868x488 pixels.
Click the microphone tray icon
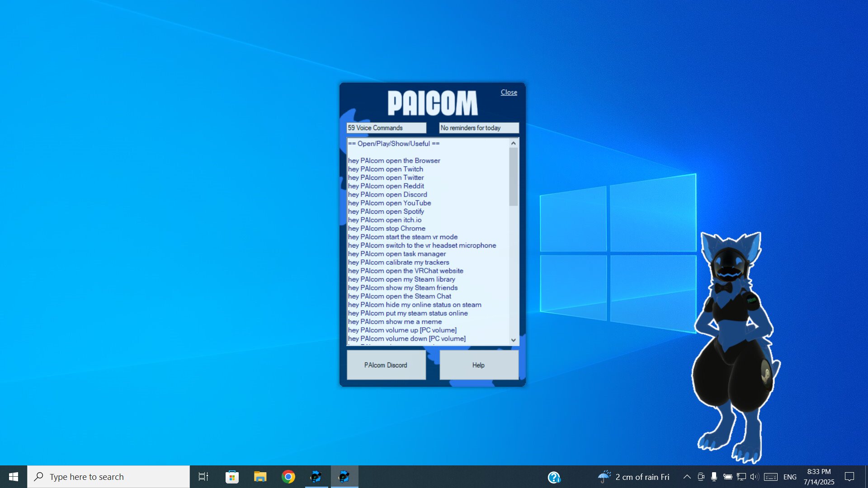click(714, 477)
